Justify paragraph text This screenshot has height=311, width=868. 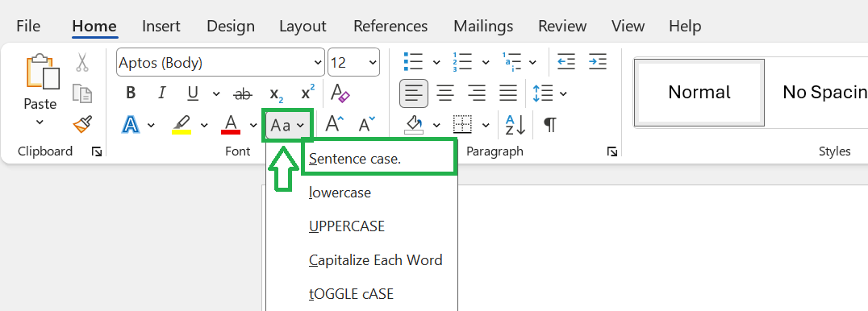click(508, 93)
